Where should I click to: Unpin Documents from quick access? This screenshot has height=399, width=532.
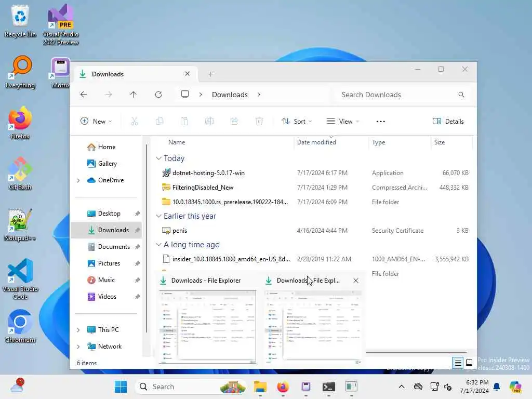(x=137, y=247)
